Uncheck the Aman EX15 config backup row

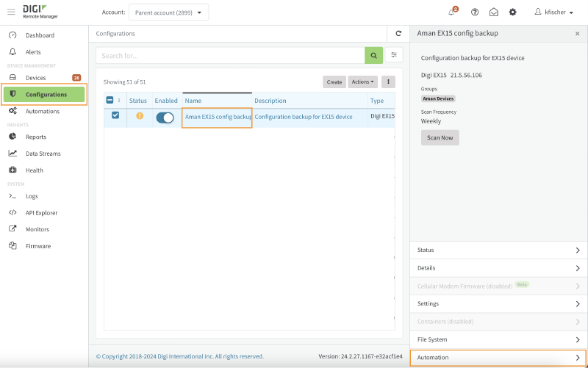(115, 115)
